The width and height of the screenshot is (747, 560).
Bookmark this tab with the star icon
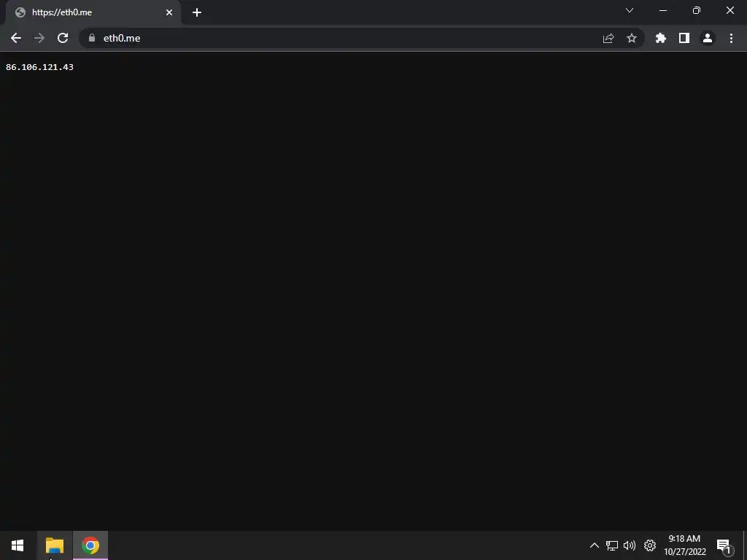pyautogui.click(x=632, y=38)
